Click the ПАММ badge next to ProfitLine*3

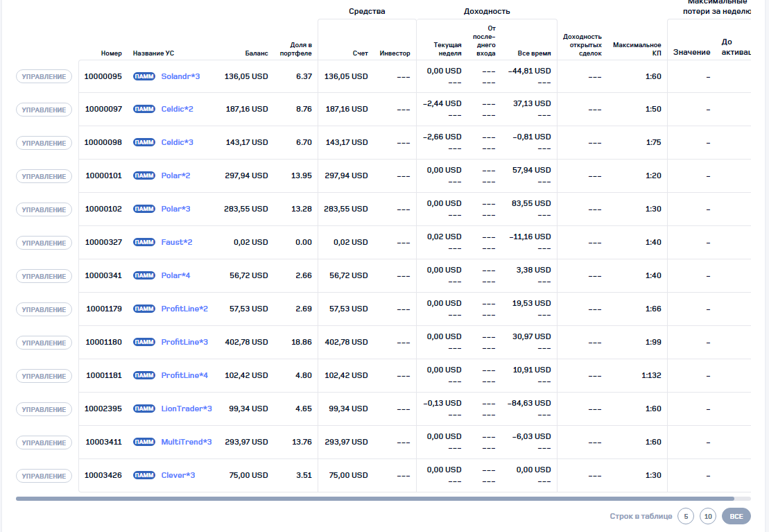[144, 343]
